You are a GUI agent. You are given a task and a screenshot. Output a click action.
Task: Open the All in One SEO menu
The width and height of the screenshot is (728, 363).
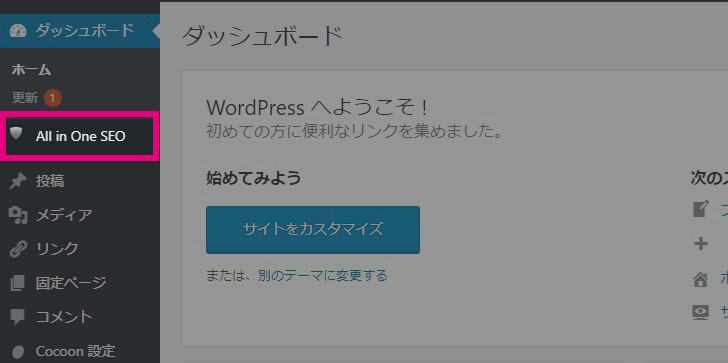tap(80, 136)
